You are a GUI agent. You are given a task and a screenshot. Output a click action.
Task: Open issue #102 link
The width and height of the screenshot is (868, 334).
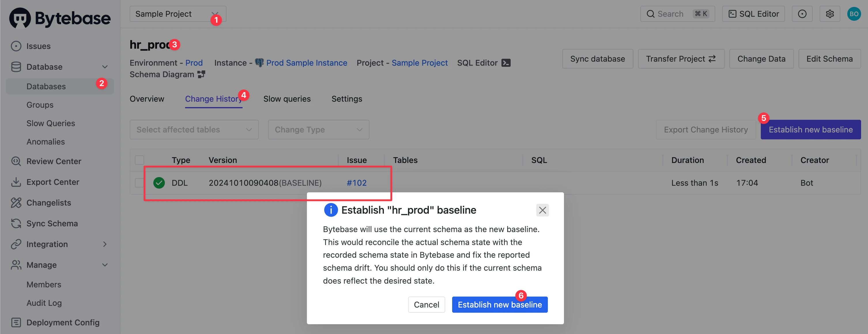356,183
